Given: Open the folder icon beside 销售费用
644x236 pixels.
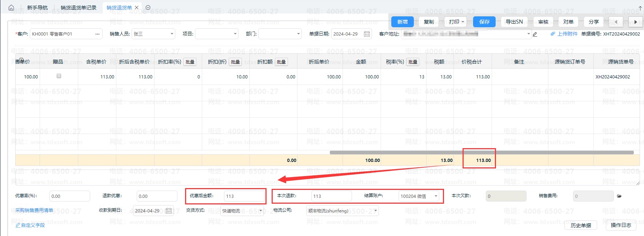Looking at the screenshot, I should [619, 196].
